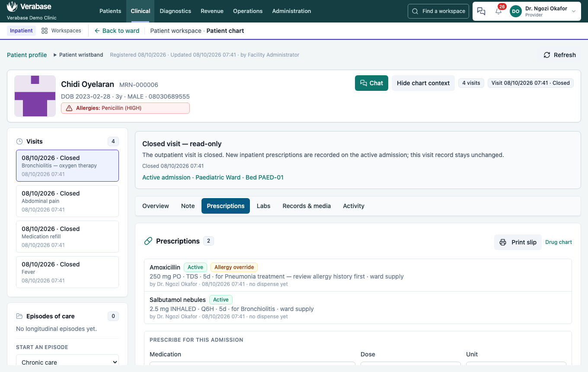Select the Medication refill visit
This screenshot has width=588, height=372.
pos(67,237)
